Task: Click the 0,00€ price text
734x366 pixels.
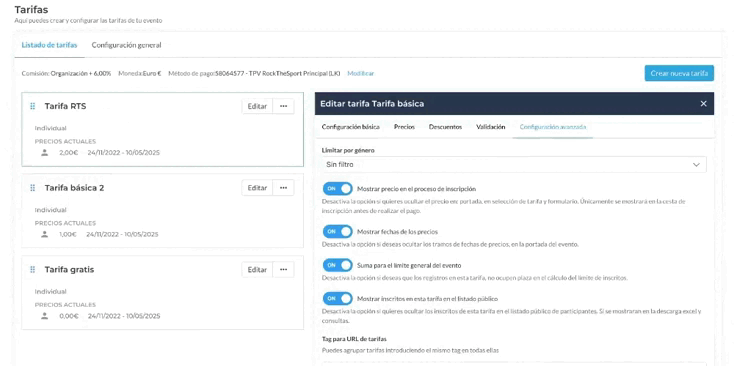Action: pyautogui.click(x=68, y=316)
